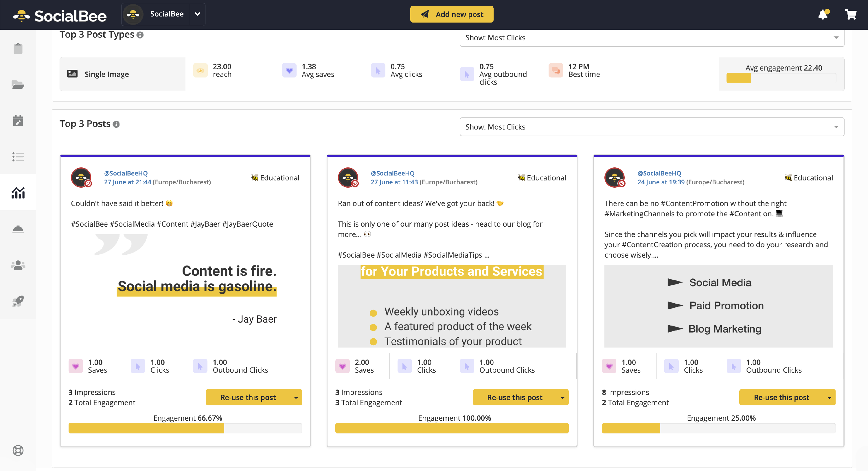The height and width of the screenshot is (471, 868).
Task: Re-use the 'Ran out of content ideas' post
Action: coord(514,397)
